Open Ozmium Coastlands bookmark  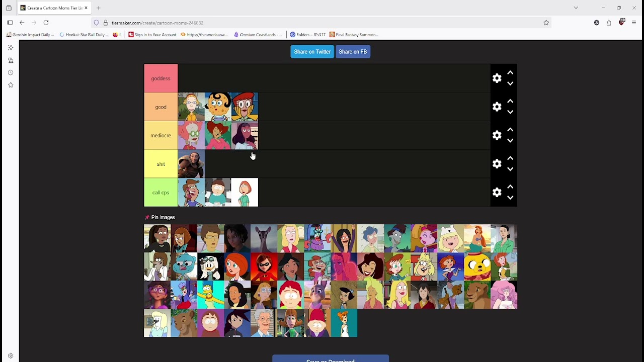click(259, 35)
